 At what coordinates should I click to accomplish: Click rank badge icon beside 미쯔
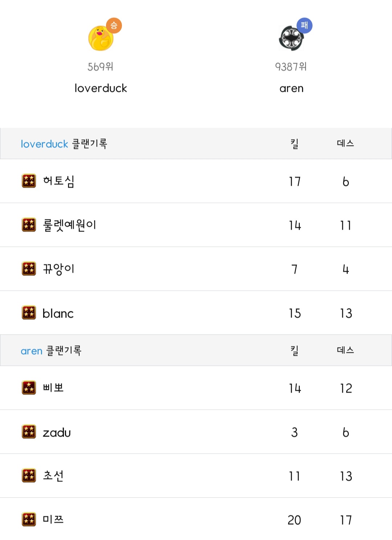pyautogui.click(x=29, y=519)
